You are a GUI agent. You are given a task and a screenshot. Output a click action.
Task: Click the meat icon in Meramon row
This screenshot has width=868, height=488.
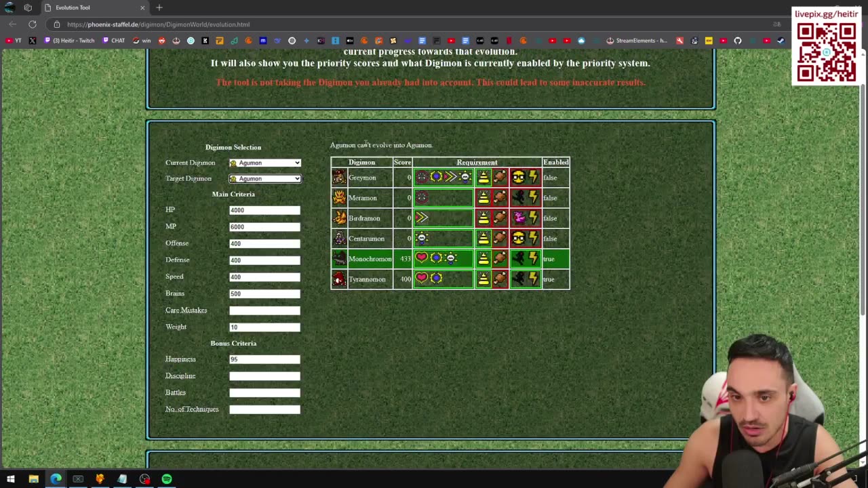click(x=500, y=198)
